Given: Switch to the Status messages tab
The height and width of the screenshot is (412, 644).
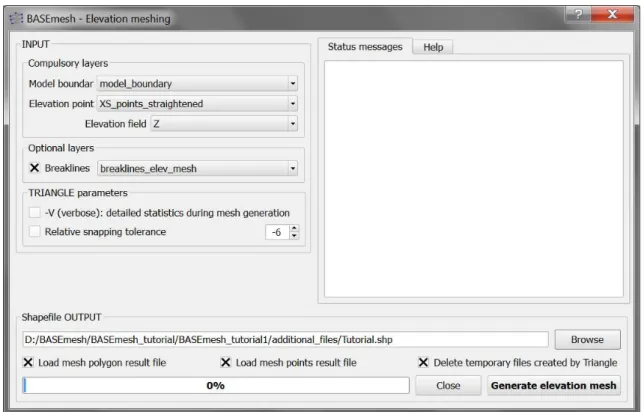Looking at the screenshot, I should coord(365,47).
